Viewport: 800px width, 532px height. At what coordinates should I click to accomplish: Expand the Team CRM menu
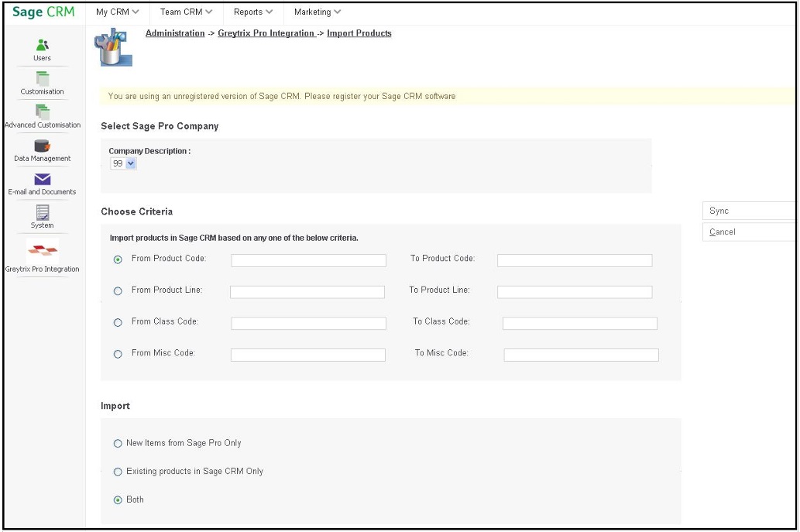[x=186, y=12]
